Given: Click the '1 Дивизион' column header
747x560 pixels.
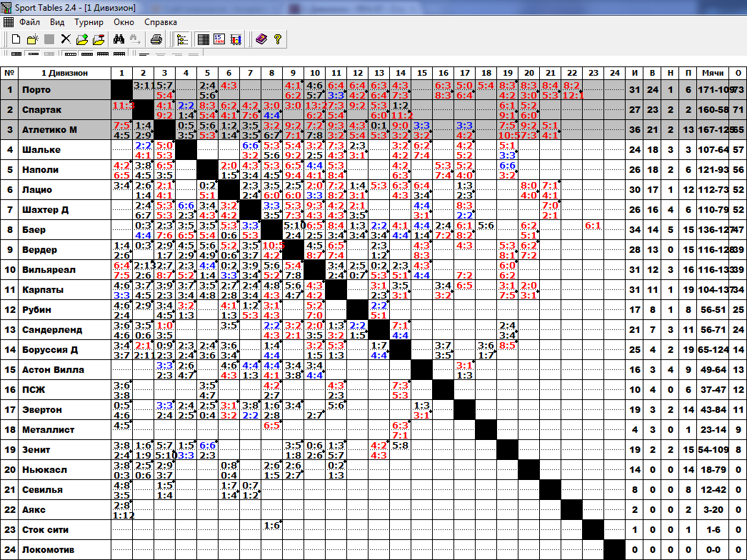Looking at the screenshot, I should (x=64, y=73).
